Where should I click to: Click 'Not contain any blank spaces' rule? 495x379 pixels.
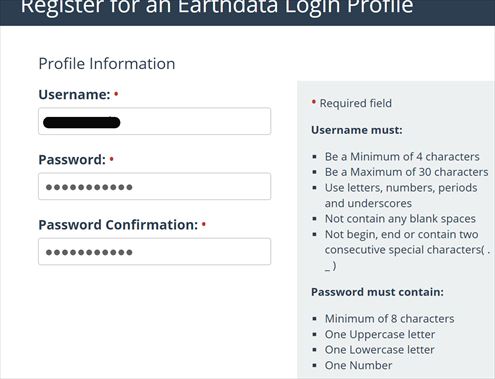(400, 219)
